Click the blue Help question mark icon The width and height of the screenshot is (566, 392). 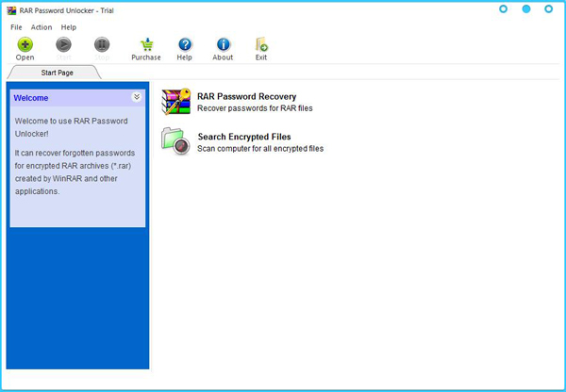[185, 44]
